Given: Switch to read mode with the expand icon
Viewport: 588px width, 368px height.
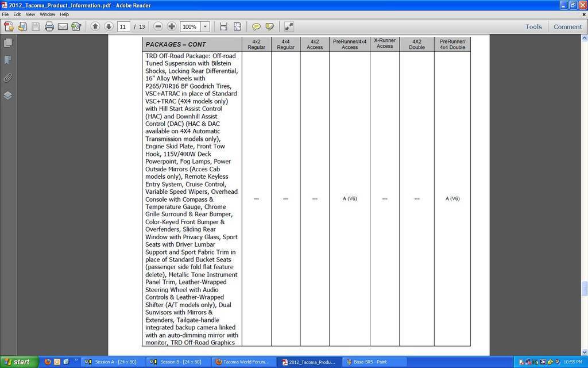Looking at the screenshot, I should (289, 26).
